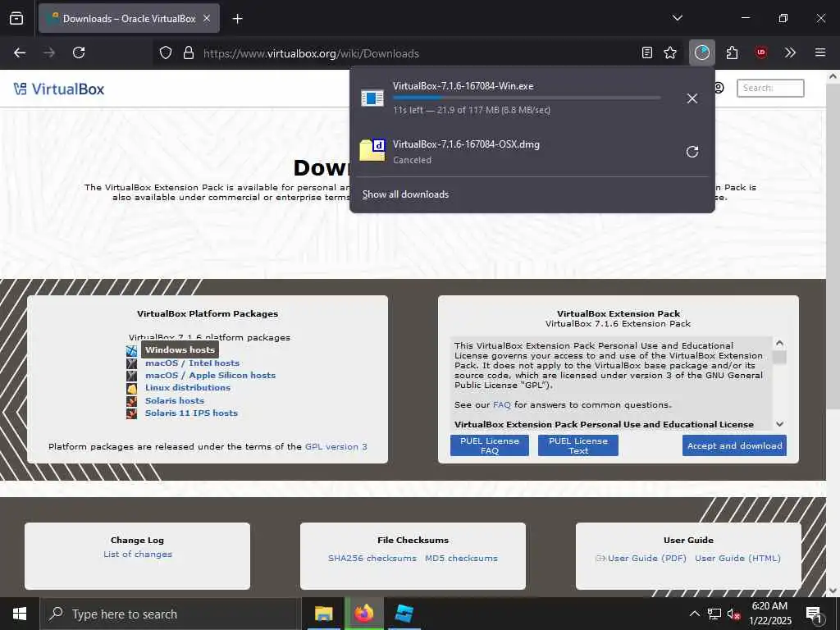The image size is (840, 630).
Task: Open the extensions puzzle icon
Action: coord(732,52)
